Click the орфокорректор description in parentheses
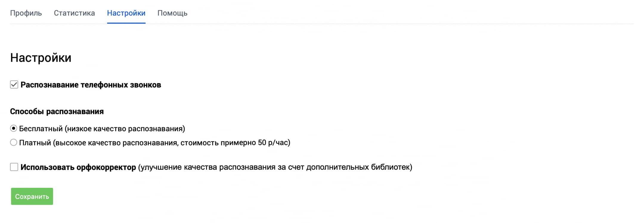The height and width of the screenshot is (223, 644). coord(275,167)
